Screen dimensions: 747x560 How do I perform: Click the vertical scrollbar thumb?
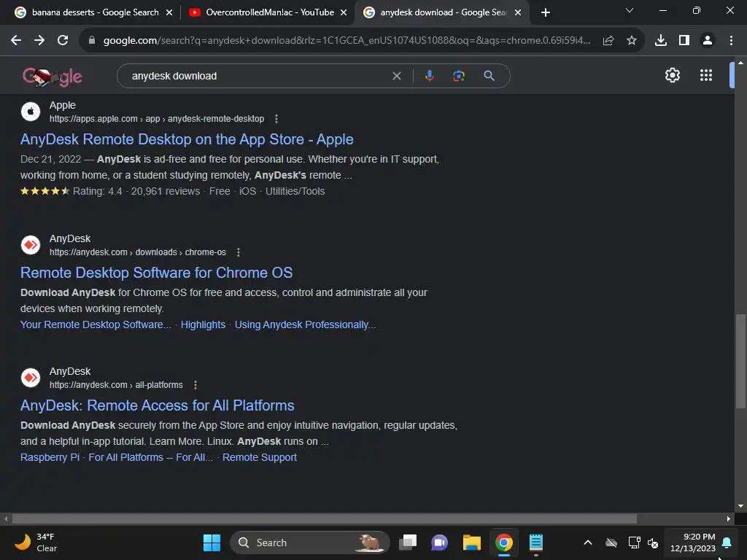click(740, 360)
